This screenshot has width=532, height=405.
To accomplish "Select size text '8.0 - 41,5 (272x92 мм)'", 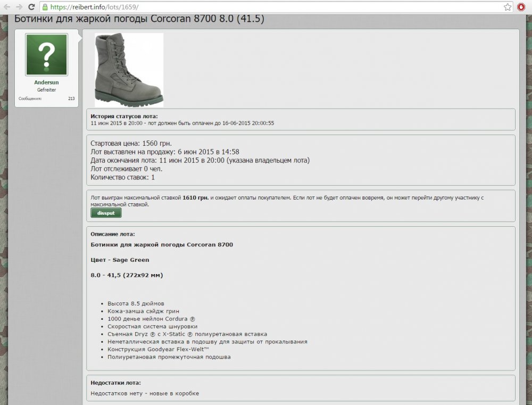I will coord(127,275).
